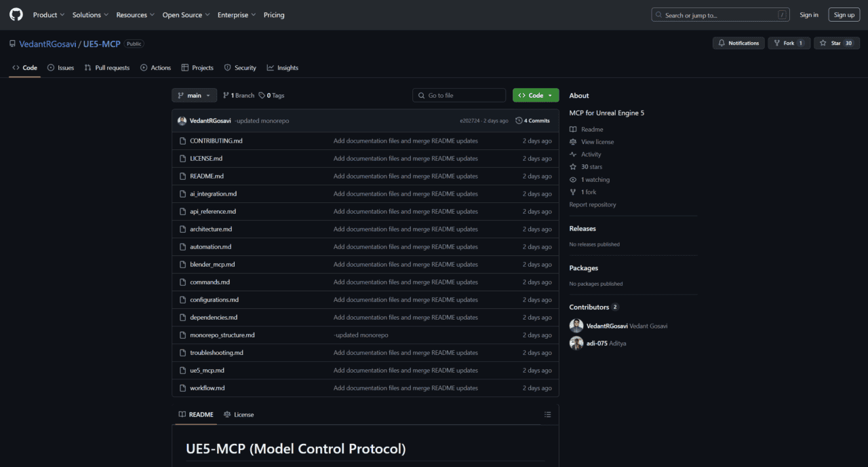
Task: Expand the Open Source menu
Action: click(186, 15)
